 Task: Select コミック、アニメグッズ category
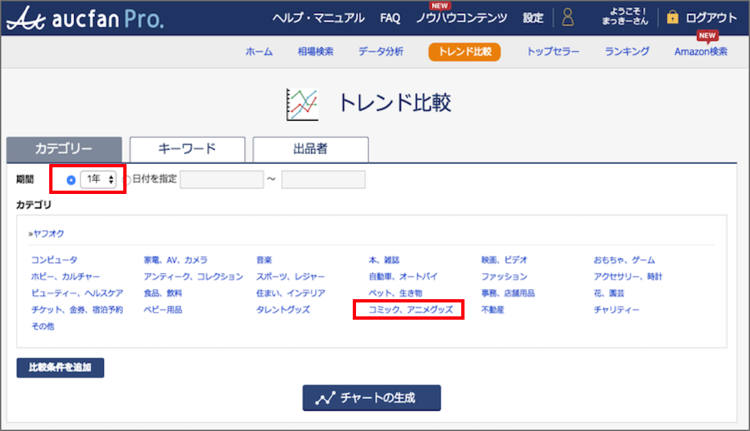(x=410, y=310)
